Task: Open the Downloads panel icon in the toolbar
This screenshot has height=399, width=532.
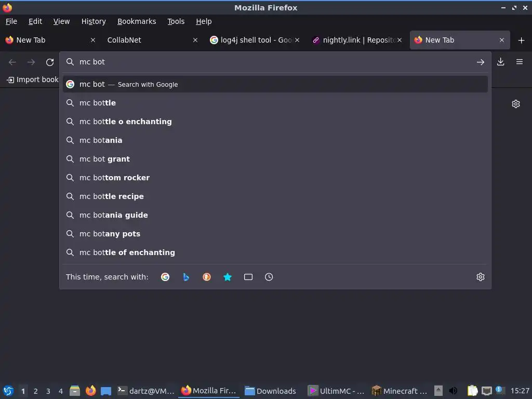Action: coord(501,62)
